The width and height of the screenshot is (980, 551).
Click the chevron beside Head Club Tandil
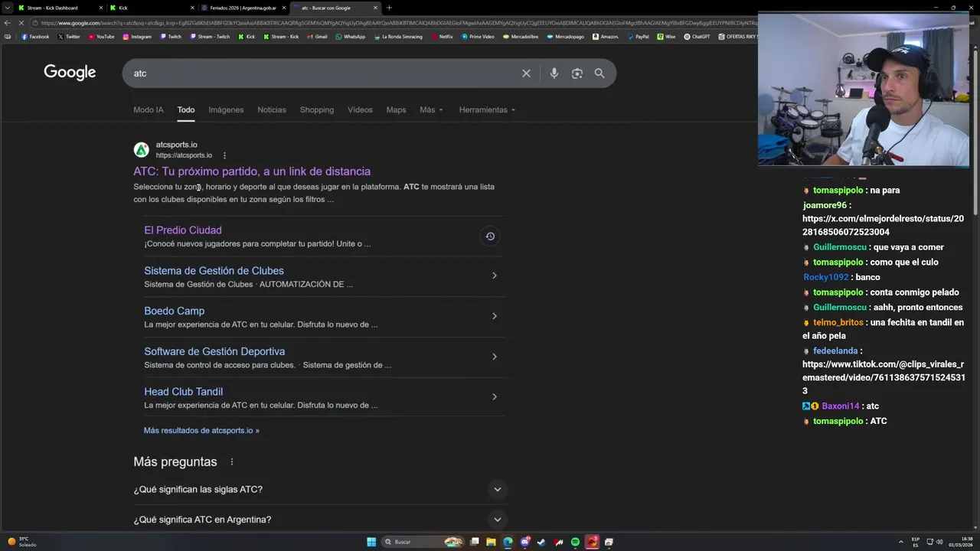click(x=494, y=396)
